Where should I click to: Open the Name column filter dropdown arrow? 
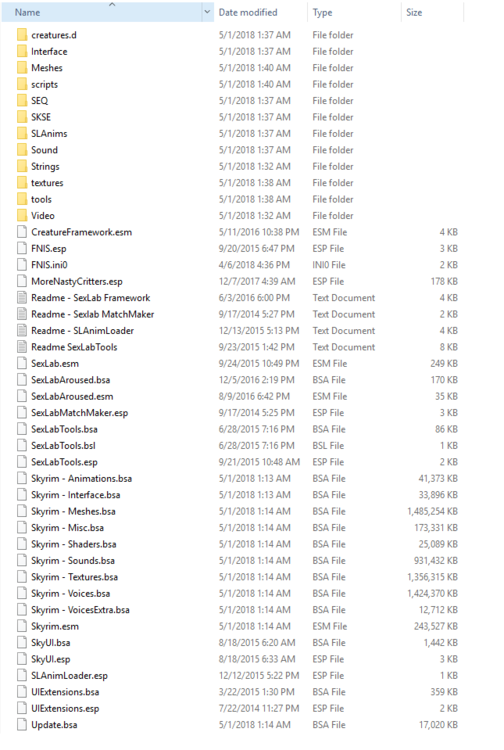click(x=207, y=12)
